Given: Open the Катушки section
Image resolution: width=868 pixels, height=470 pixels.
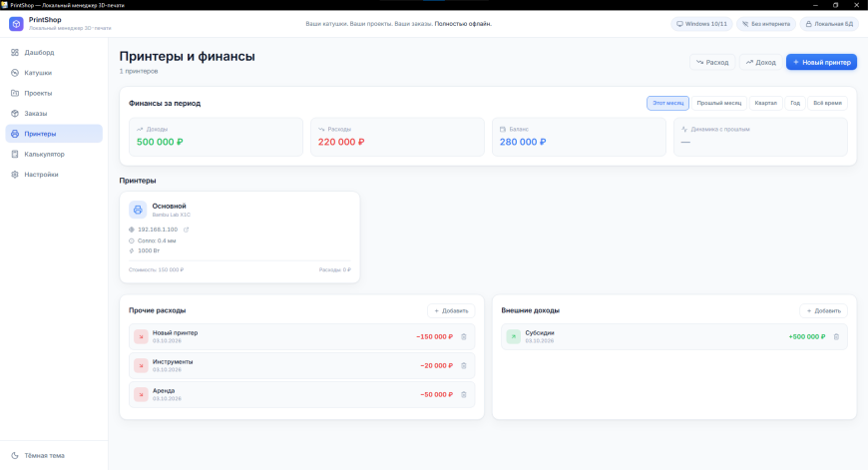Looking at the screenshot, I should 54,73.
